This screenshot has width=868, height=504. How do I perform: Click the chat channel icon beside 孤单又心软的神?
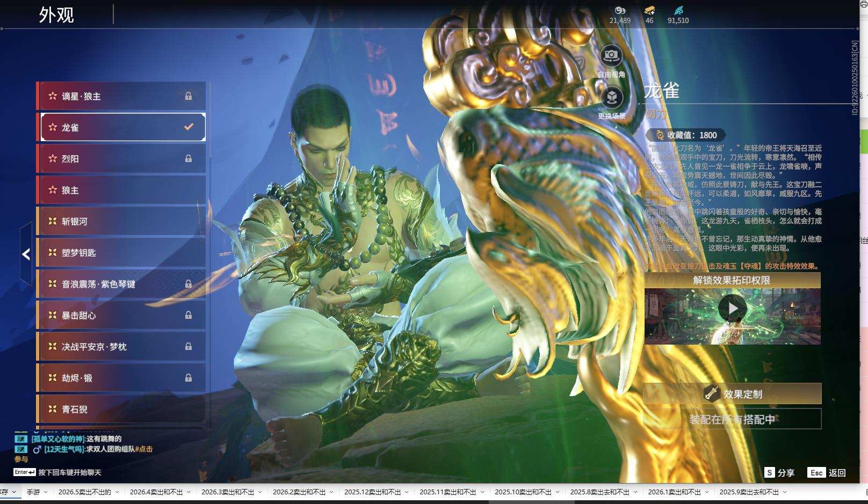pos(21,439)
